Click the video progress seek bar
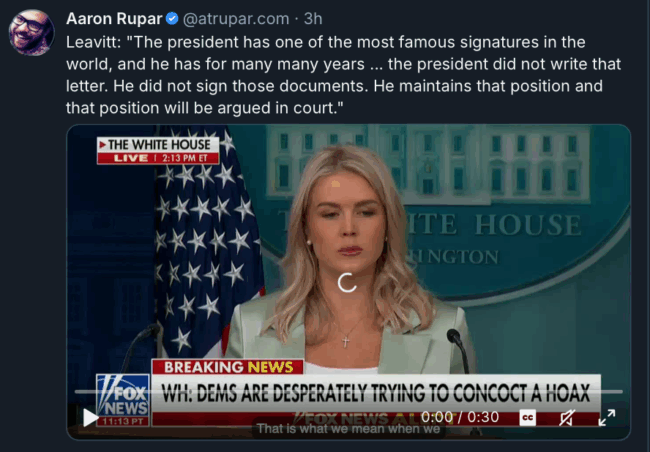Image resolution: width=650 pixels, height=452 pixels. [348, 391]
